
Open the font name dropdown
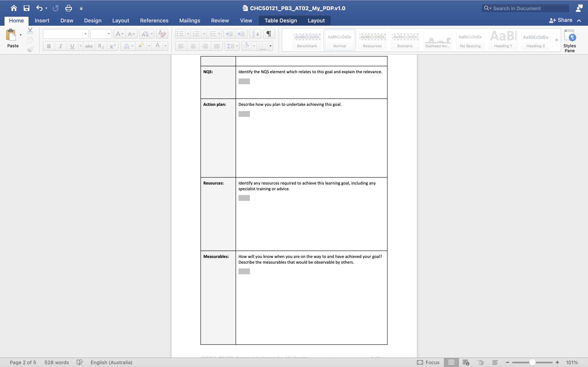tap(86, 34)
